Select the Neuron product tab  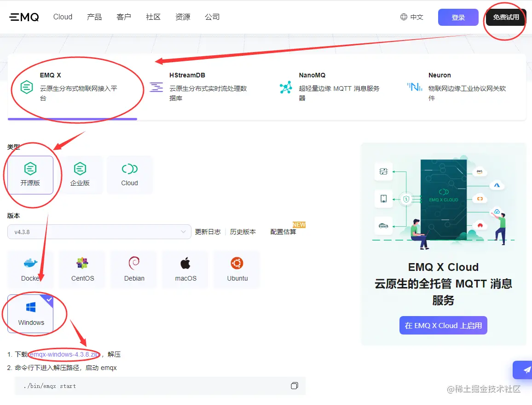point(461,87)
